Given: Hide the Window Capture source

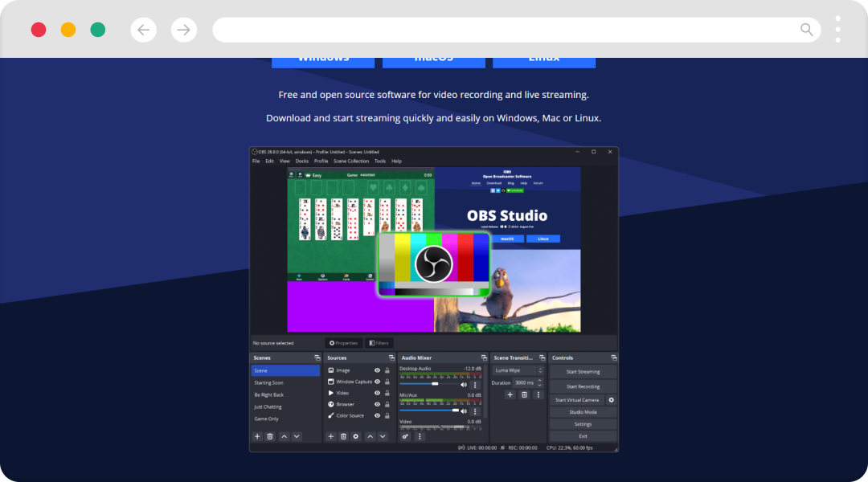Looking at the screenshot, I should [377, 382].
